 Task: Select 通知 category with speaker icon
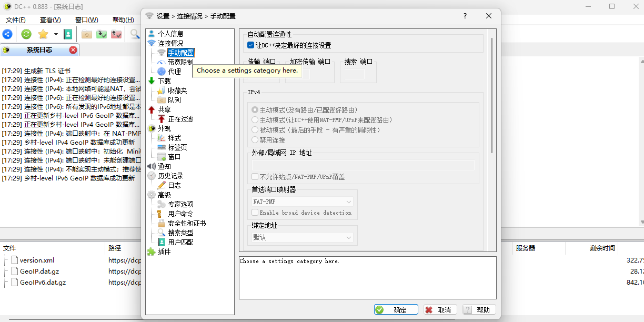(x=164, y=166)
